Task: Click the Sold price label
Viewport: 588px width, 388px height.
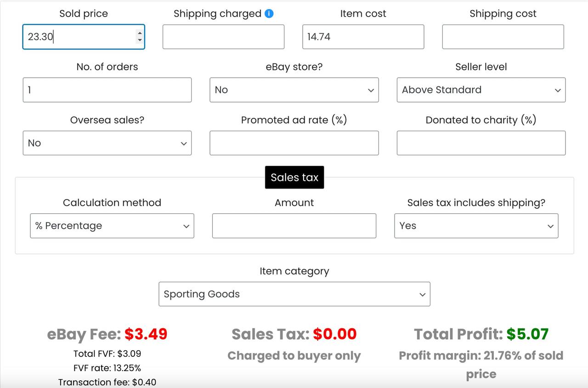Action: pos(84,14)
